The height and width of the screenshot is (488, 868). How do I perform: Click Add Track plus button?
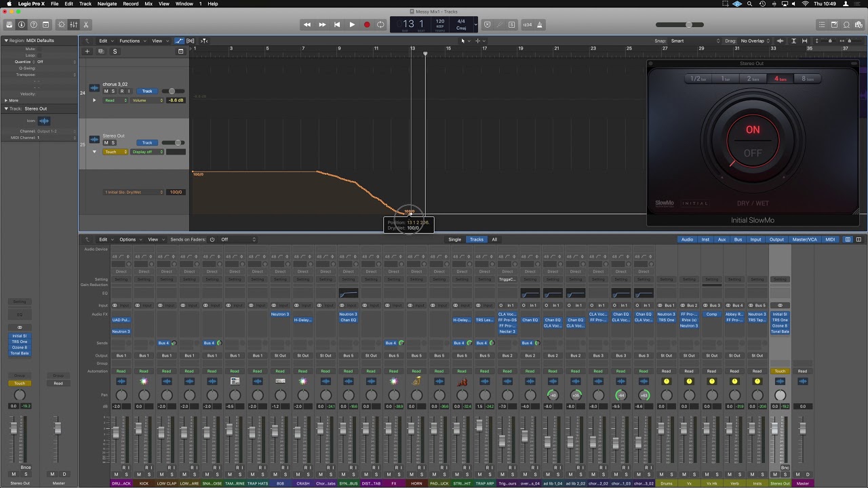pyautogui.click(x=87, y=51)
